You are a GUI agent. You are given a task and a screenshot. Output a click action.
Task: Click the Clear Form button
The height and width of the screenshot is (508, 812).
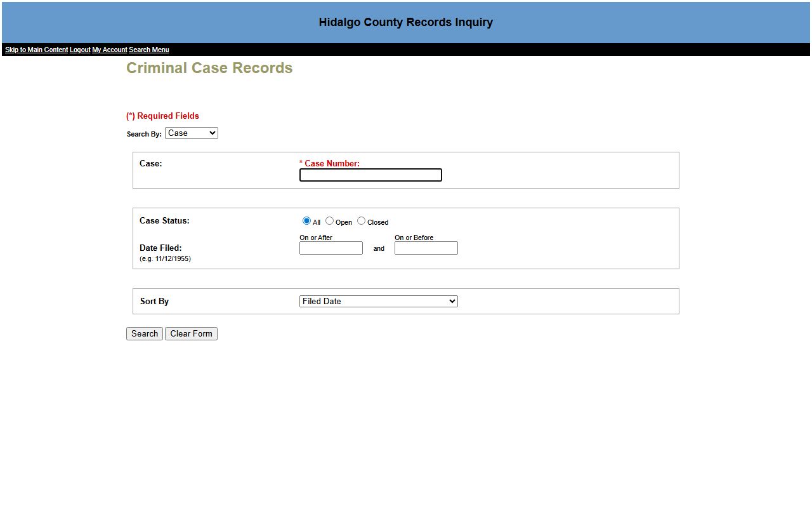click(191, 334)
